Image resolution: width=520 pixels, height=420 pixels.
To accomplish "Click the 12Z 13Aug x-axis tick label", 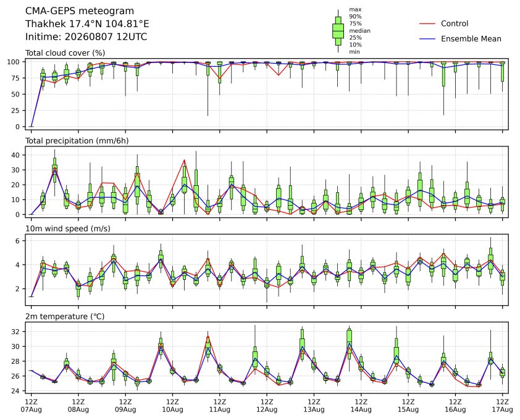I will [314, 406].
